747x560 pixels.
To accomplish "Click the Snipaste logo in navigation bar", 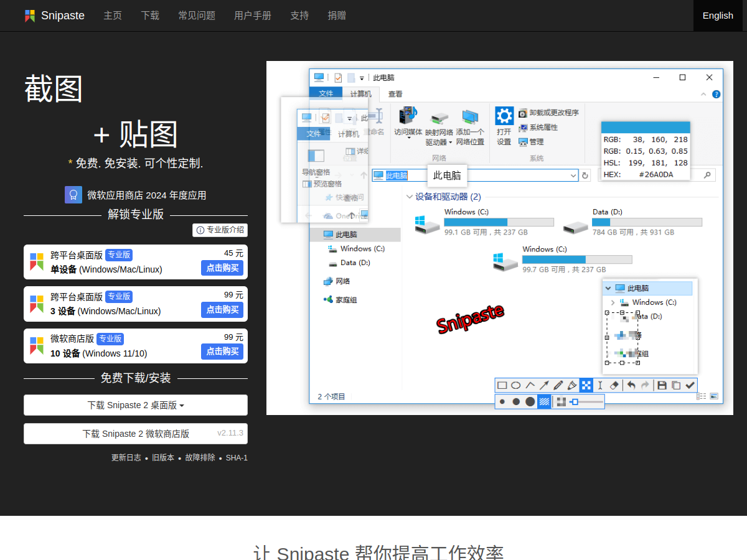I will 30,16.
